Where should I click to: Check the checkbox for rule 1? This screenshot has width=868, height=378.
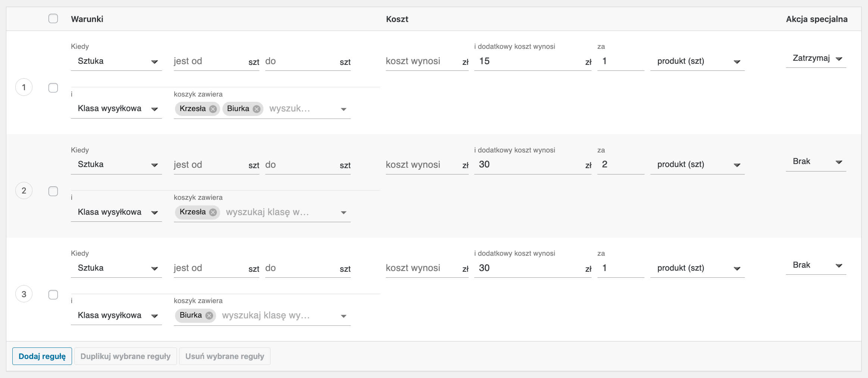[x=53, y=88]
